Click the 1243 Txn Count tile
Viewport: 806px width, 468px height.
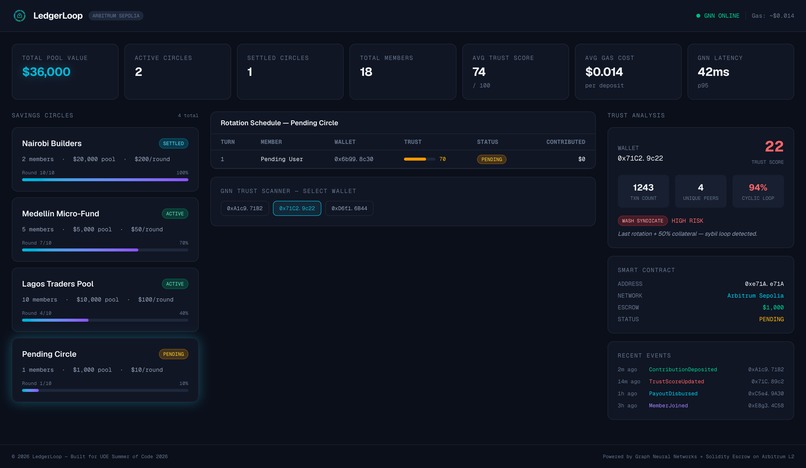click(x=643, y=191)
